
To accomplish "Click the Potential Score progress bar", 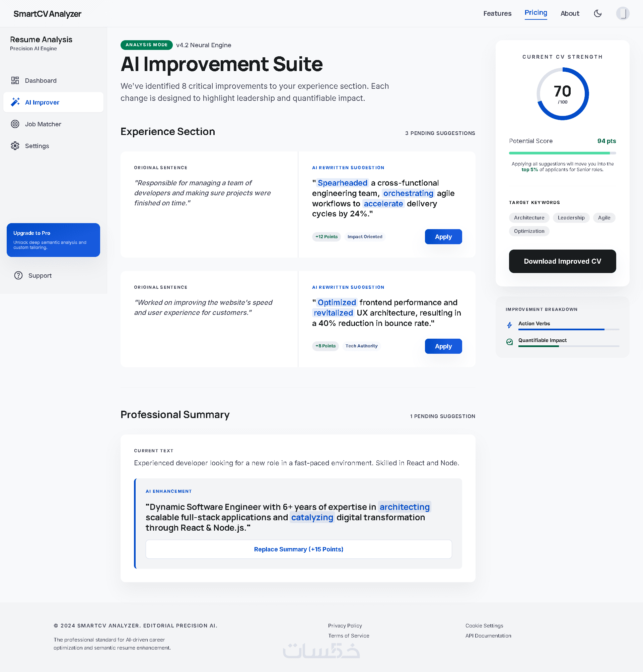I will pyautogui.click(x=562, y=153).
